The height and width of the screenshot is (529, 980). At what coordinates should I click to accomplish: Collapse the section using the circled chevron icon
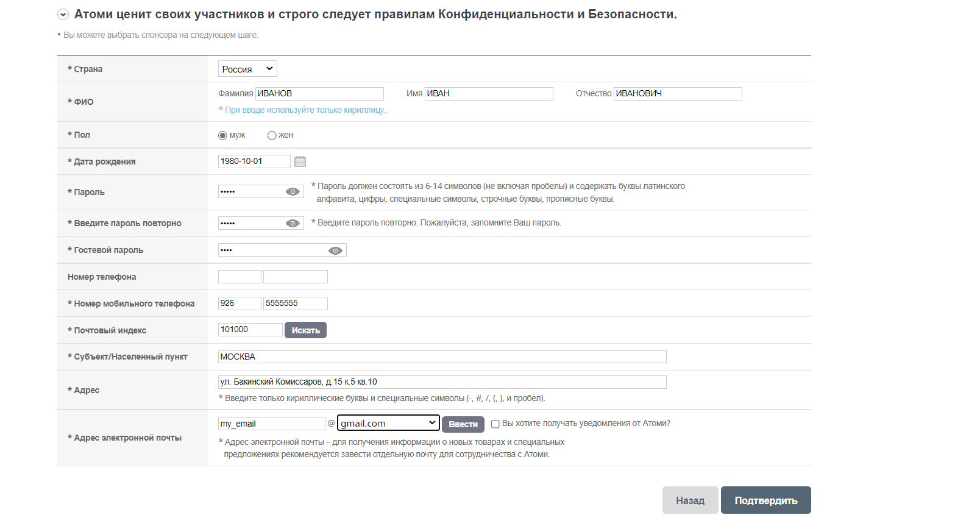click(x=63, y=14)
